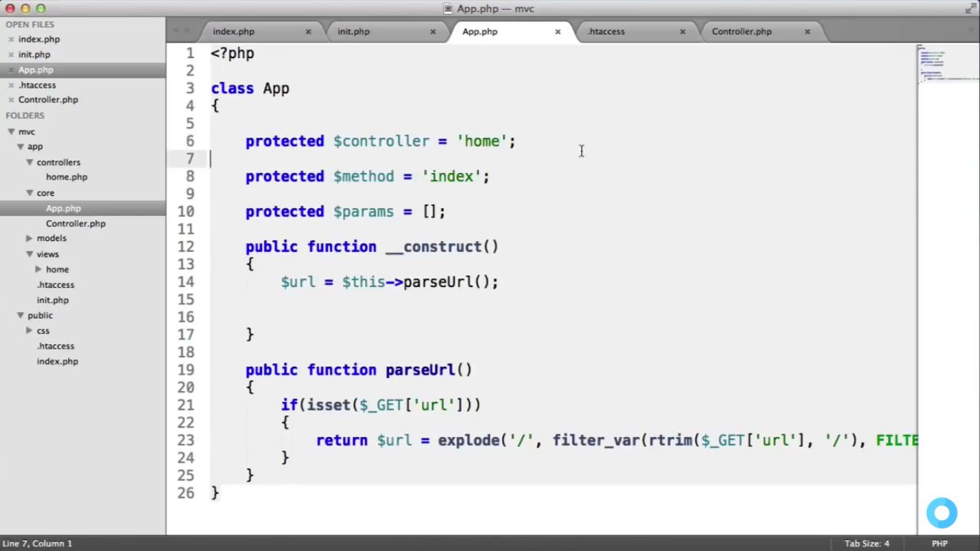Select the App.php tab
Viewport: 980px width, 551px height.
tap(480, 32)
